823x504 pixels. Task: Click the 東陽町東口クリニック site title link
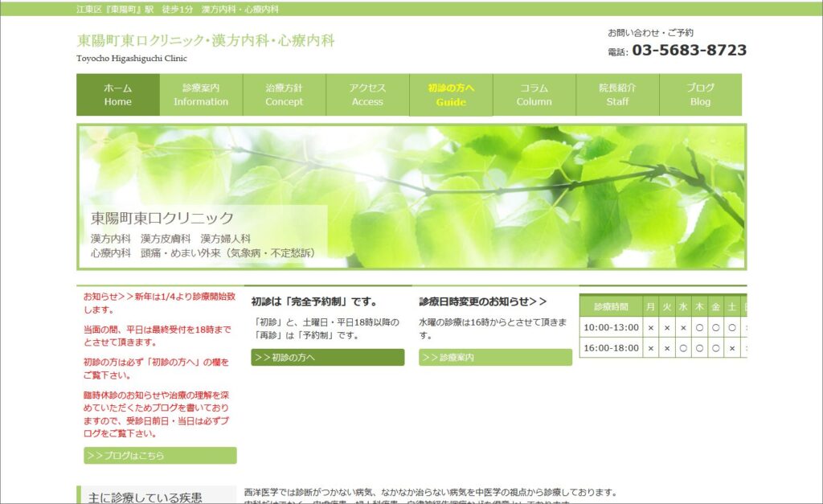point(206,40)
